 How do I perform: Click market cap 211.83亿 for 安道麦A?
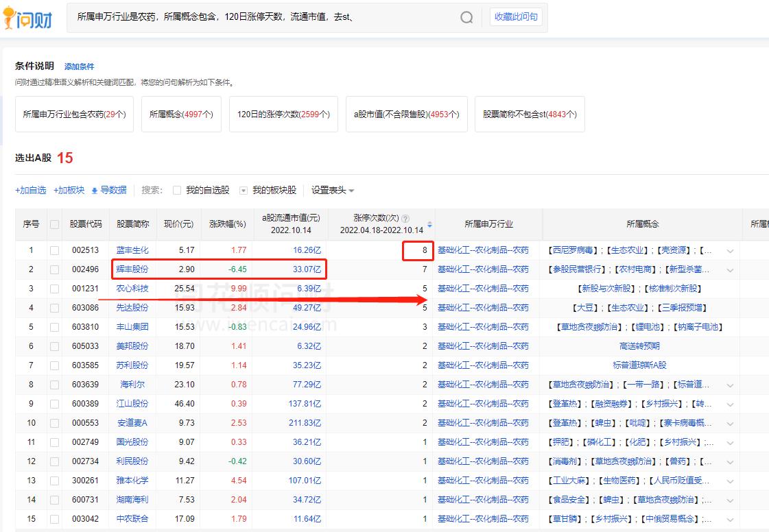(x=305, y=423)
